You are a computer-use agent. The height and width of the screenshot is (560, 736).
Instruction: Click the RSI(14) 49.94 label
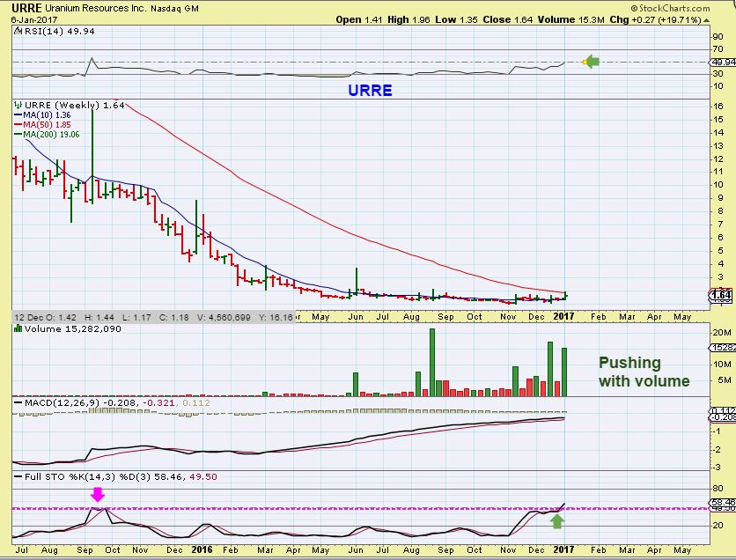point(59,32)
